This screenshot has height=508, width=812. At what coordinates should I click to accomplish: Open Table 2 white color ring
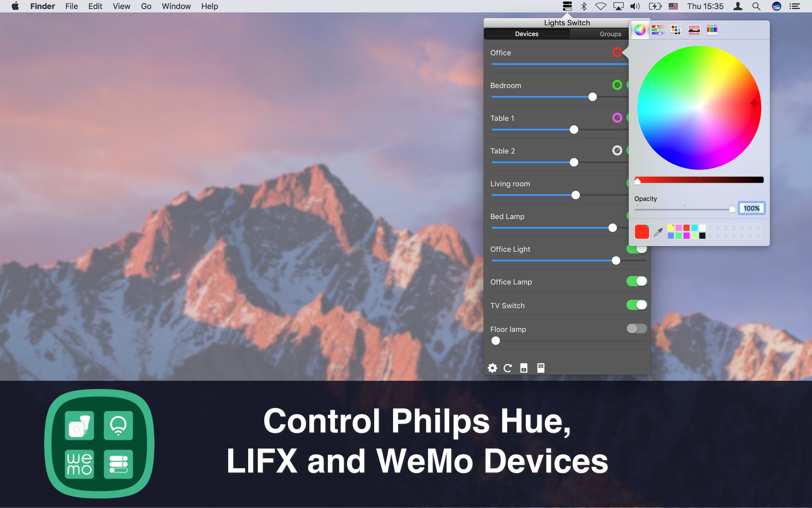point(617,150)
